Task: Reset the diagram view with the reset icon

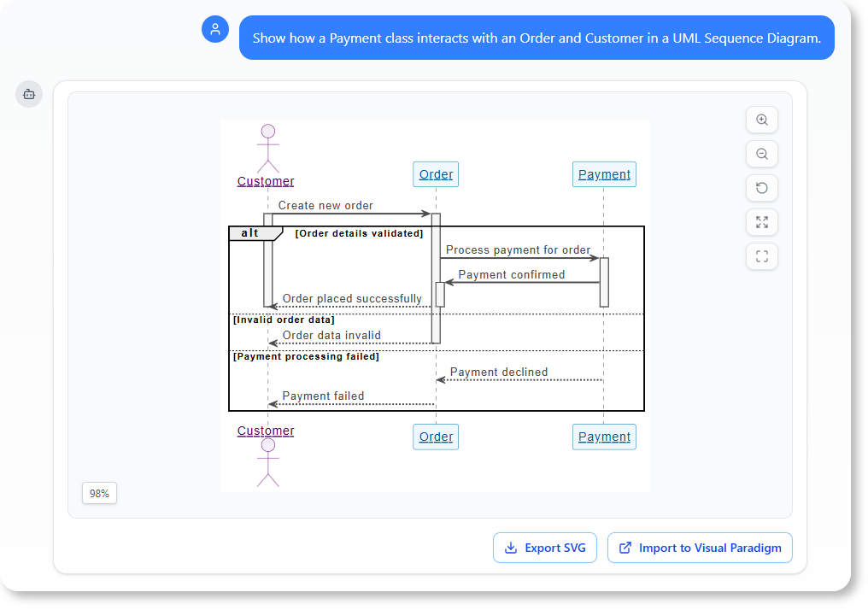Action: (x=761, y=188)
